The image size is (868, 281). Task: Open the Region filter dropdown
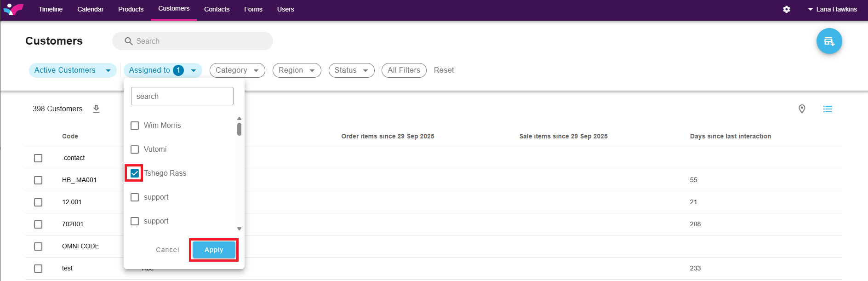coord(297,70)
